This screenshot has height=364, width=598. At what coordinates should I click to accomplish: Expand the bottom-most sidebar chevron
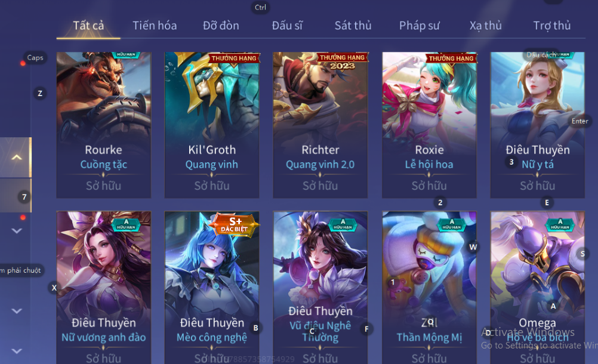16,351
